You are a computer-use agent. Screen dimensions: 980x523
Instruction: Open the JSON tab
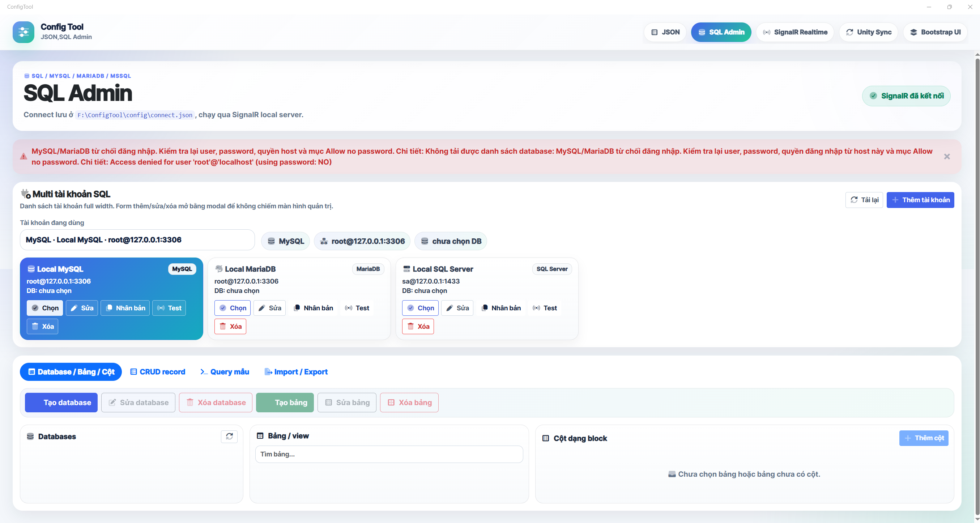[x=665, y=32]
